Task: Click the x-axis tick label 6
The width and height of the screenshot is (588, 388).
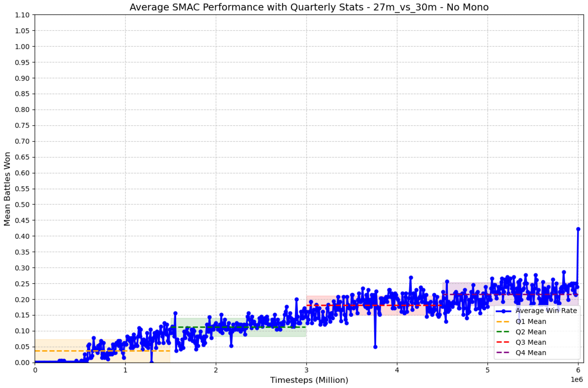Action: 578,370
